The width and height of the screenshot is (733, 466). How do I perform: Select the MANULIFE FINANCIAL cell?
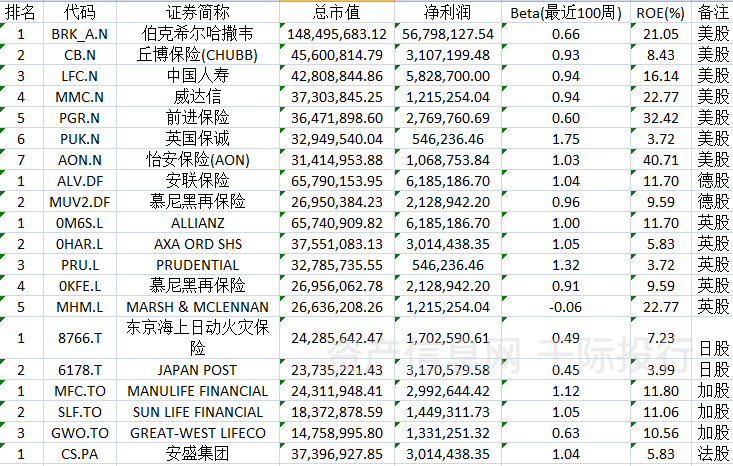click(198, 391)
